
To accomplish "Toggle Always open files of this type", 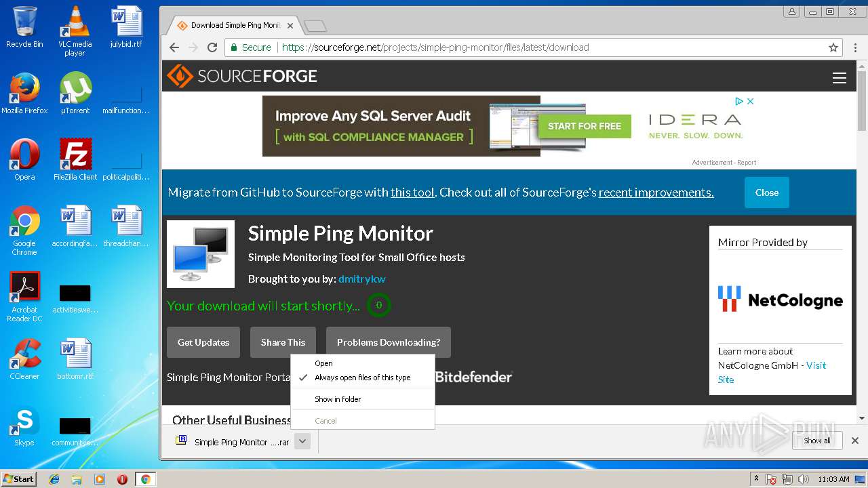I will (362, 378).
